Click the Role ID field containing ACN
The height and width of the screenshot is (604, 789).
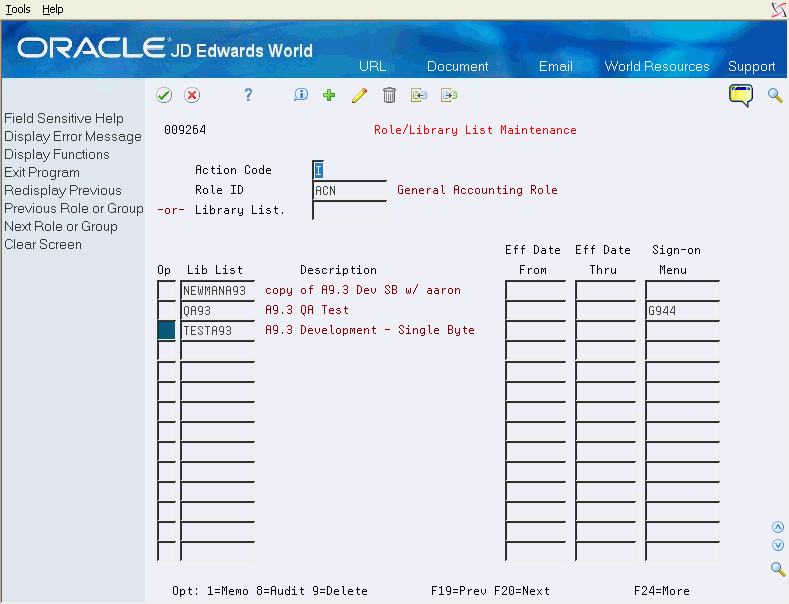pos(350,190)
